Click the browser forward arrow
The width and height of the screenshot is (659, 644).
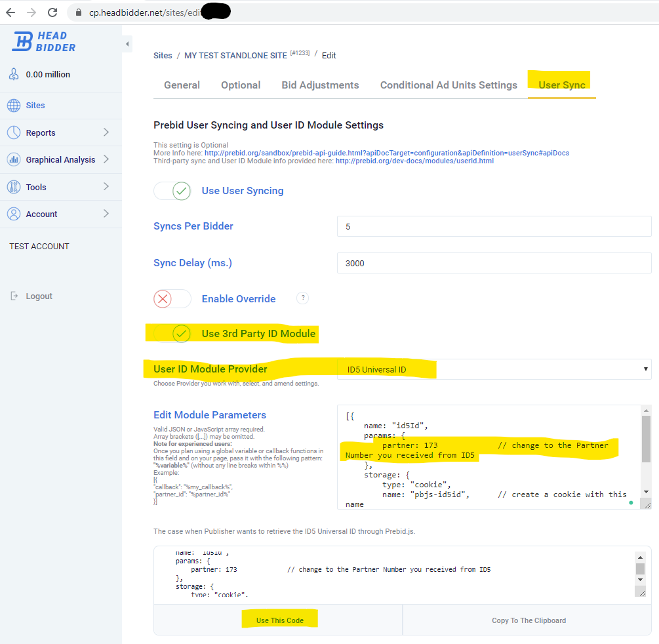pyautogui.click(x=31, y=12)
